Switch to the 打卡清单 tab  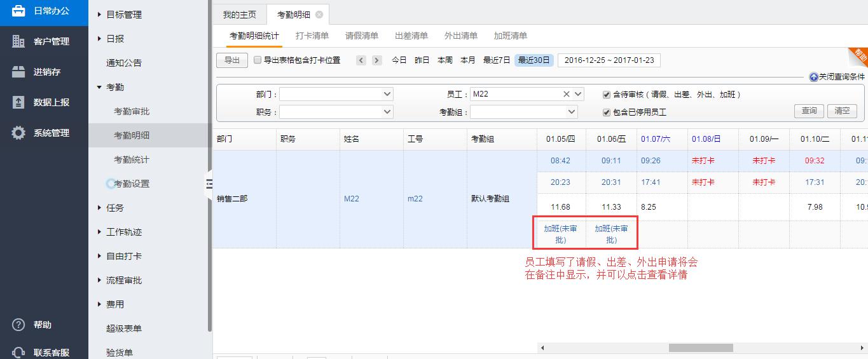tap(312, 36)
